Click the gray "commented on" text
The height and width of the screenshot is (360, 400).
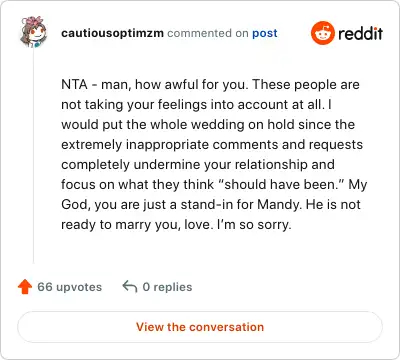[208, 33]
